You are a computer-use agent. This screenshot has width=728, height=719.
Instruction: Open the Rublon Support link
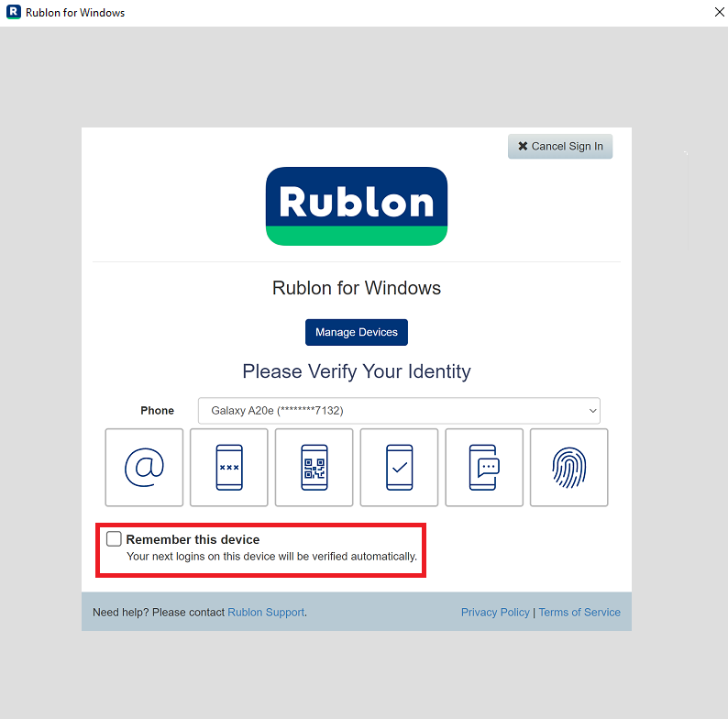[266, 613]
